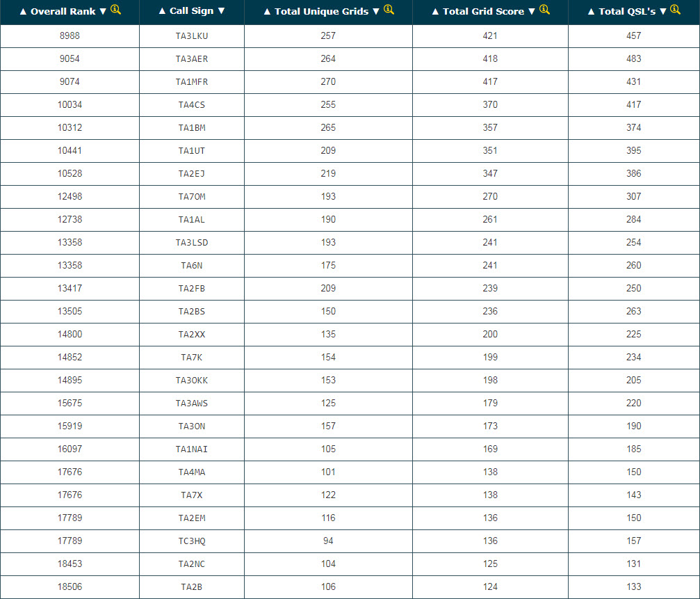Click the Total Unique Grids header text
This screenshot has height=599, width=700.
(x=321, y=12)
